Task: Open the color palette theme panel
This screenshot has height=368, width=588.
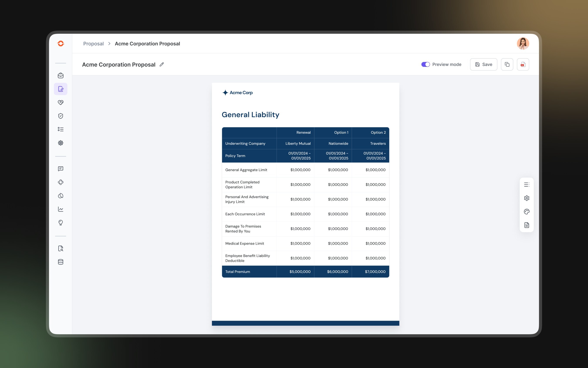Action: (527, 211)
